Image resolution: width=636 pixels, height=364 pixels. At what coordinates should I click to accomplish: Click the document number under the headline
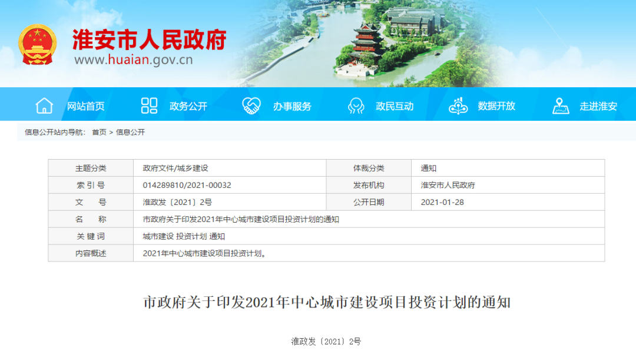click(326, 341)
